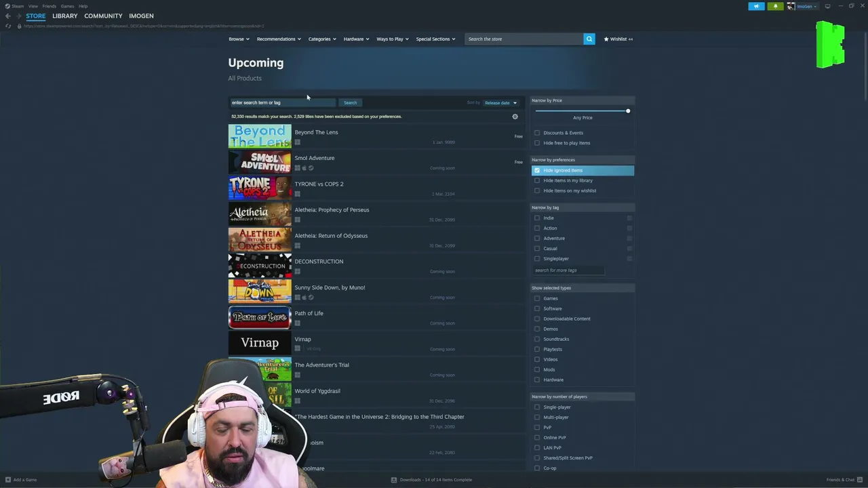Viewport: 868px width, 488px height.
Task: Reload the store page with refresh icon
Action: click(x=8, y=26)
